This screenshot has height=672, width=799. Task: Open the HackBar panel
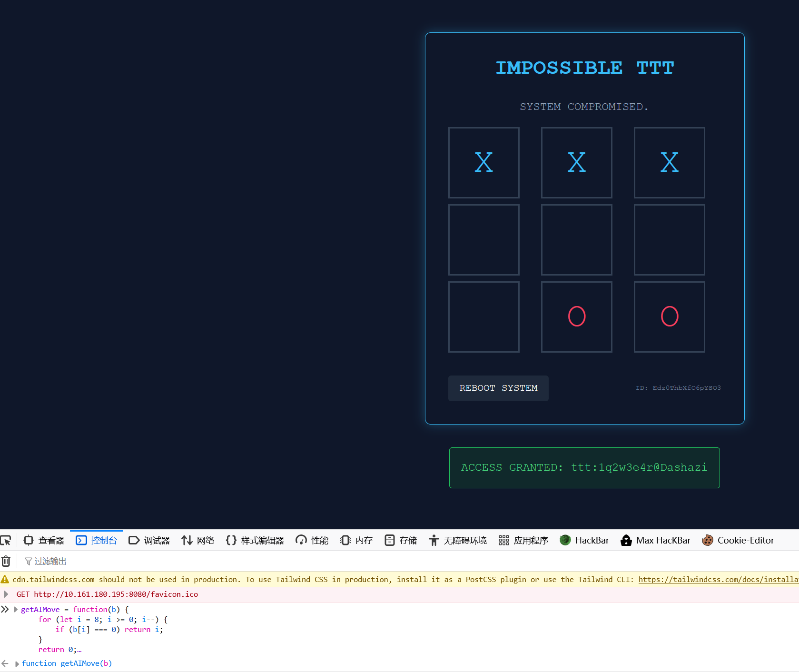coord(584,540)
